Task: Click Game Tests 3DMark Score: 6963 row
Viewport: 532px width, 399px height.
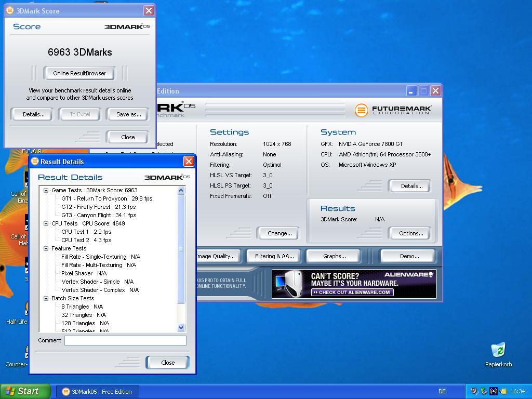Action: click(95, 190)
